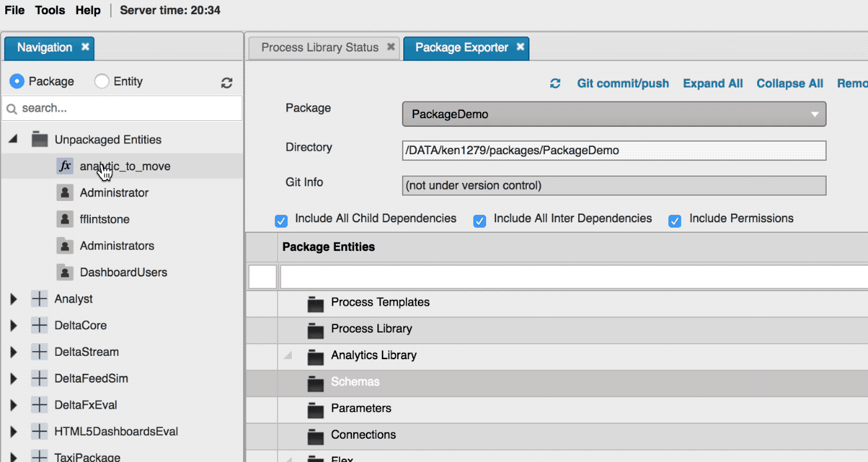The height and width of the screenshot is (462, 868).
Task: Expand the Analyst package node
Action: [13, 299]
